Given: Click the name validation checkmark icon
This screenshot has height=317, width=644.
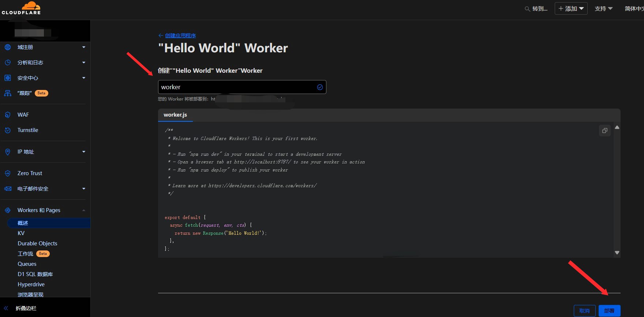Looking at the screenshot, I should [x=320, y=87].
